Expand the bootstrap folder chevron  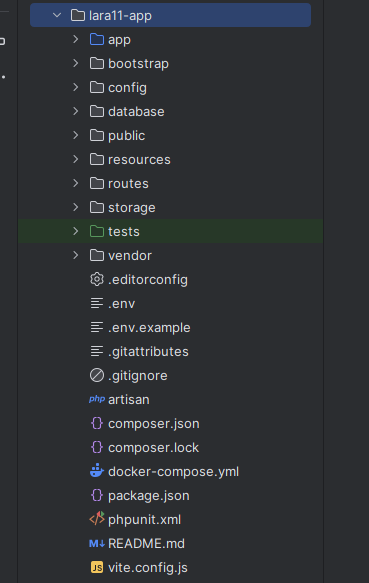pyautogui.click(x=76, y=63)
